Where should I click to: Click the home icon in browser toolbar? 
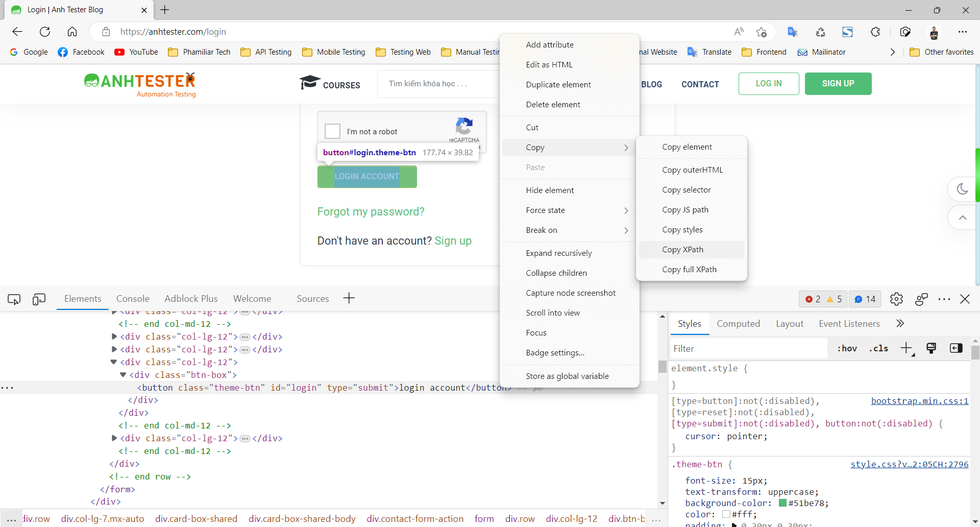[x=72, y=32]
